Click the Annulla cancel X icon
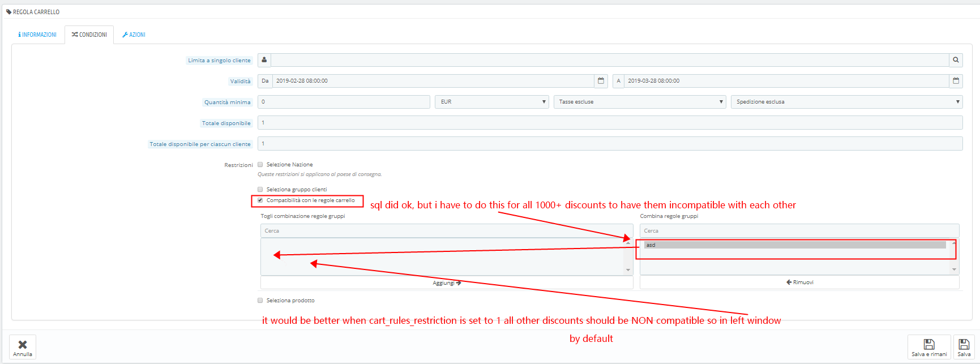The height and width of the screenshot is (364, 980). [x=23, y=344]
